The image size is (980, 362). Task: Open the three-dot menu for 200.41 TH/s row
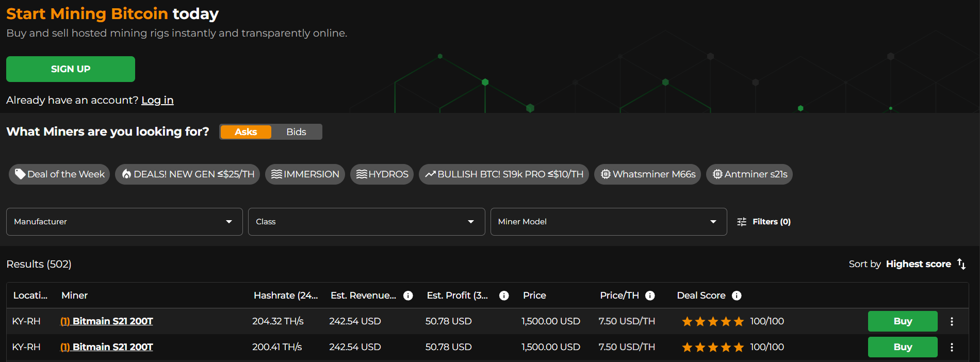[952, 347]
